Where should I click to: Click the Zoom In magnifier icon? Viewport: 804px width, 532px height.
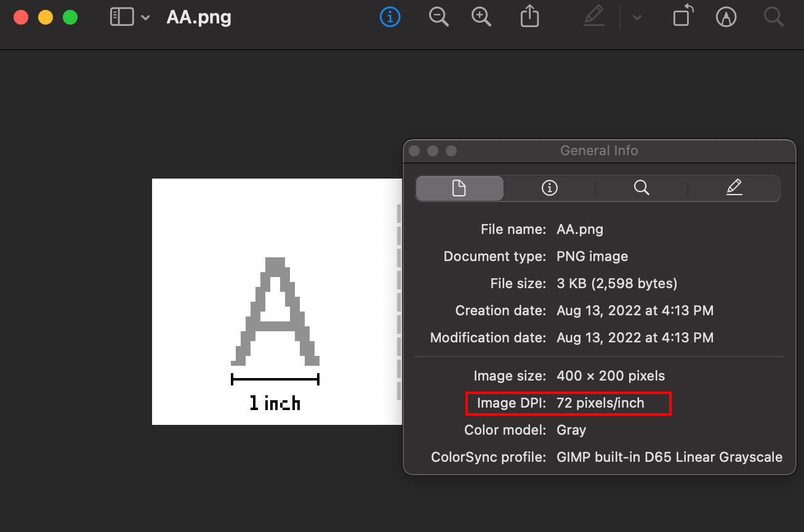click(x=481, y=17)
